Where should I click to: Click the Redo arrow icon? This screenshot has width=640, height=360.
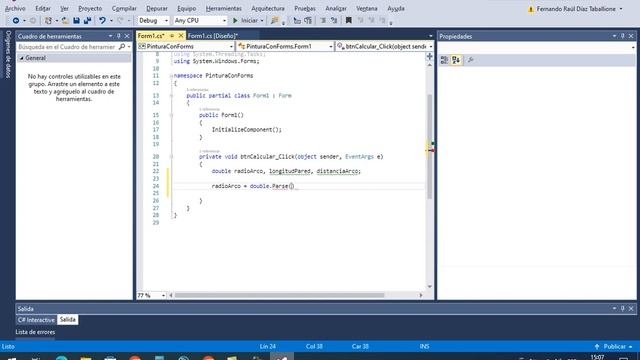[120, 20]
